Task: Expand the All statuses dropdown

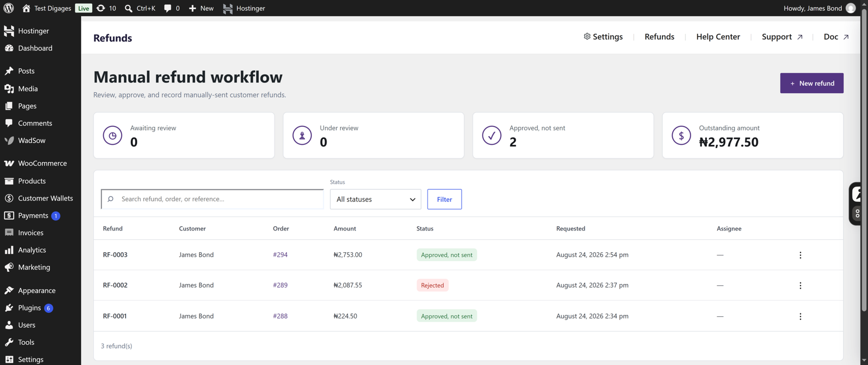Action: tap(375, 199)
